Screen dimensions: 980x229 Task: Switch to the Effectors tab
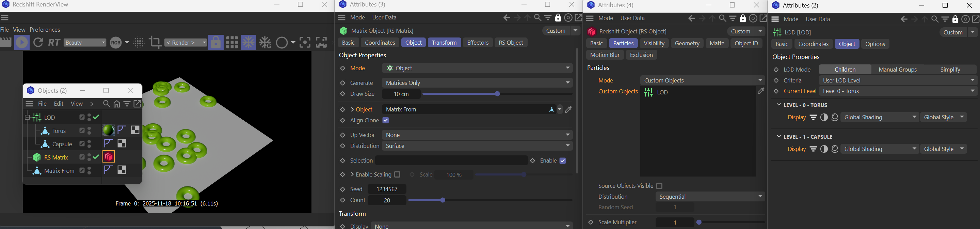coord(478,43)
